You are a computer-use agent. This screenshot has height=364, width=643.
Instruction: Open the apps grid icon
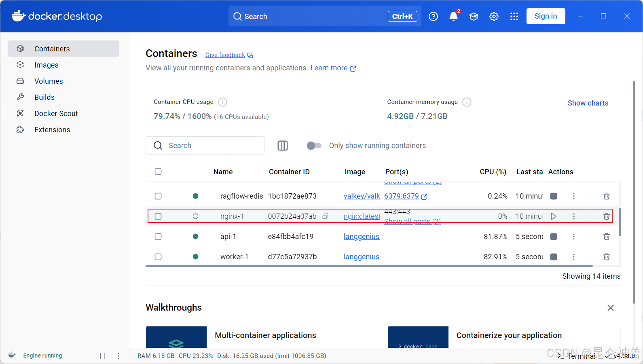pyautogui.click(x=514, y=16)
